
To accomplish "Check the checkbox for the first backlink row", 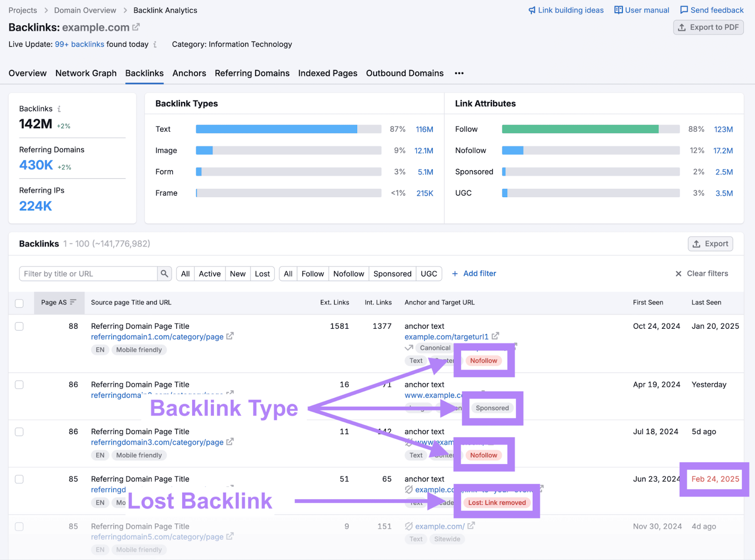I will [19, 326].
